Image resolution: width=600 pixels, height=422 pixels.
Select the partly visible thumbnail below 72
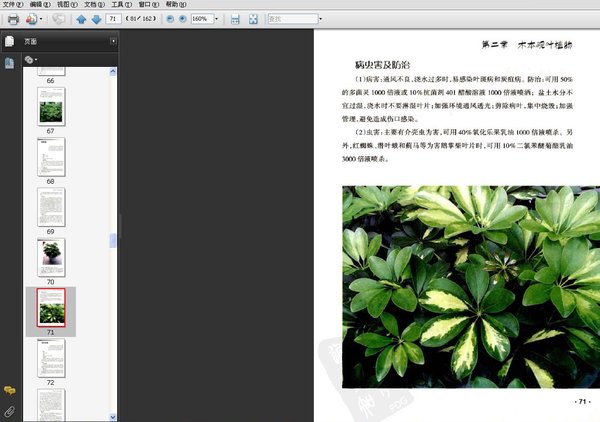coord(51,405)
